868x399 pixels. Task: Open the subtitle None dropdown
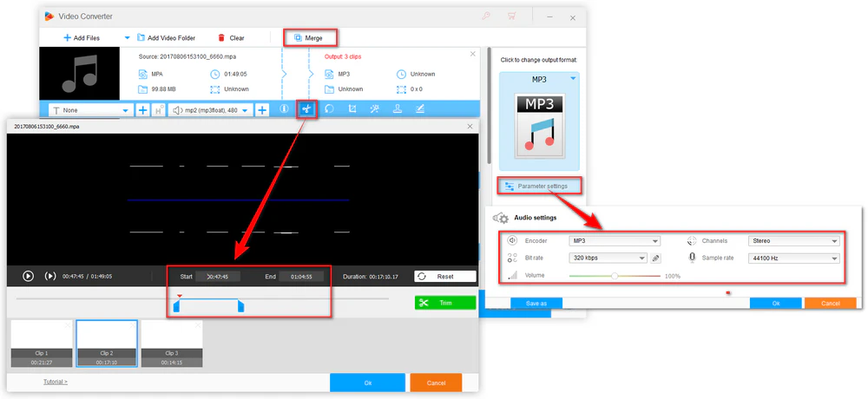tap(91, 110)
